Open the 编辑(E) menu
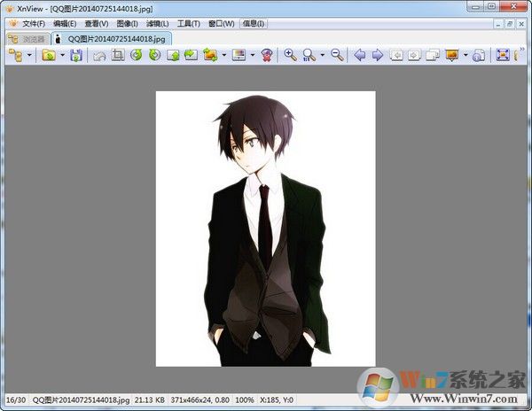 pos(65,24)
